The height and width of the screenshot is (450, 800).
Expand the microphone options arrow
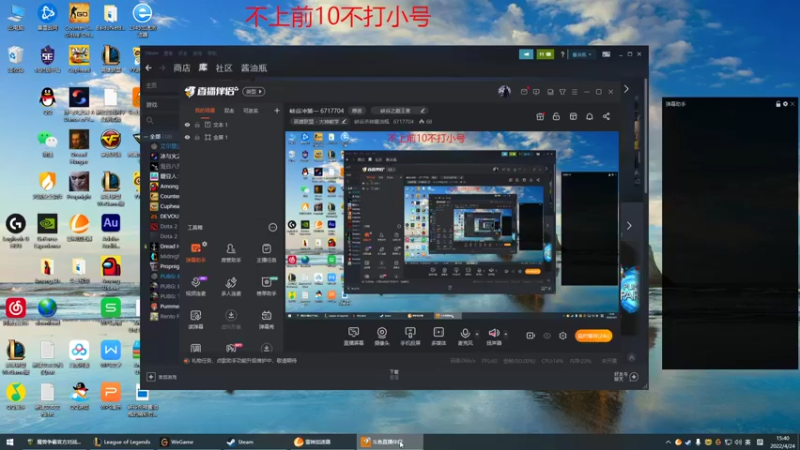pyautogui.click(x=477, y=334)
